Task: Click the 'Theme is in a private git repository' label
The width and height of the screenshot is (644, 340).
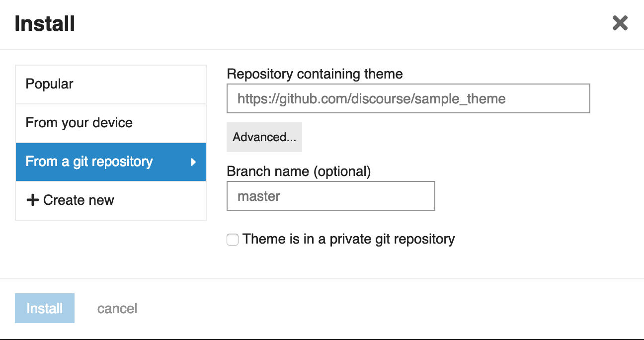Action: [348, 239]
